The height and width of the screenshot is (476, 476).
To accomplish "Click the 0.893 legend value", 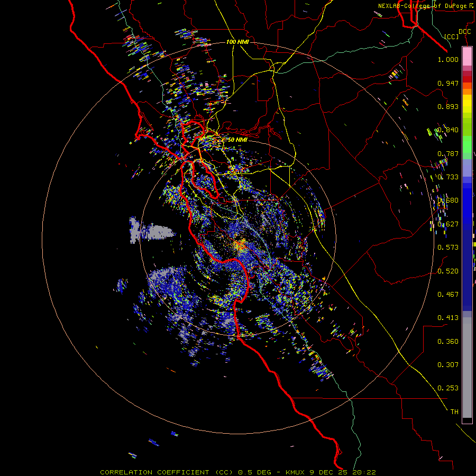I will click(x=448, y=106).
